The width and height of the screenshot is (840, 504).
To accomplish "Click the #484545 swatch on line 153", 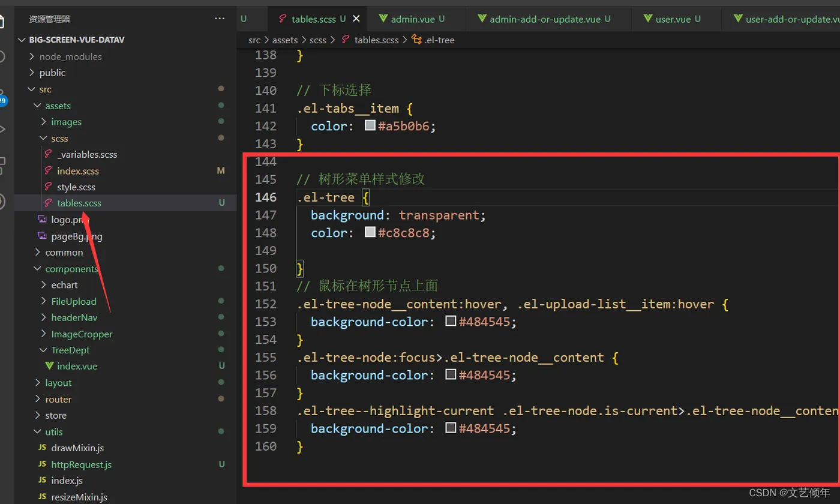I will 451,322.
